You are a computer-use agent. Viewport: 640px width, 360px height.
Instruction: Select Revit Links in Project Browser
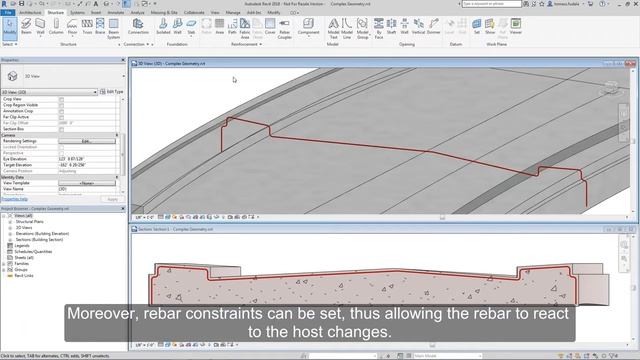pyautogui.click(x=24, y=276)
